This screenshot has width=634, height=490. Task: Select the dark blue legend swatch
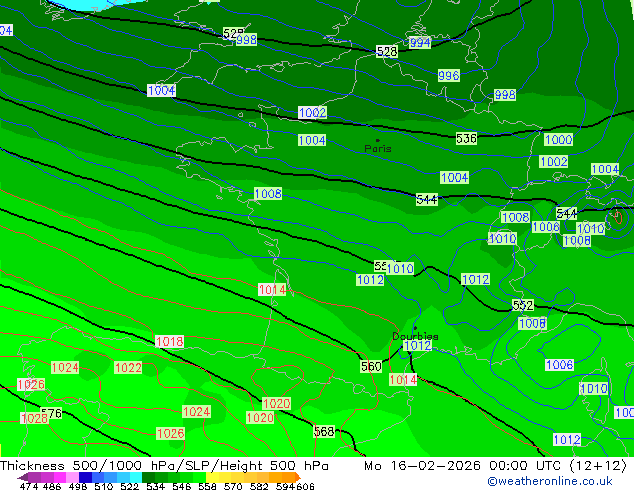85,477
